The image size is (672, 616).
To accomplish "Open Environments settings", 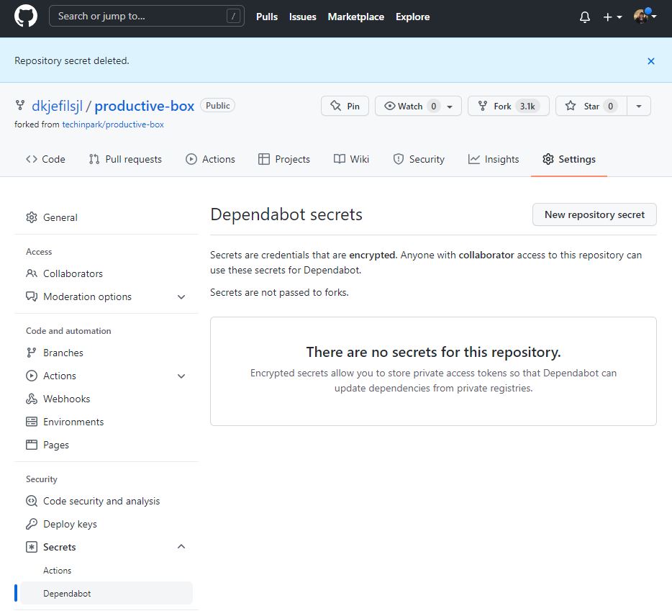I will click(73, 422).
